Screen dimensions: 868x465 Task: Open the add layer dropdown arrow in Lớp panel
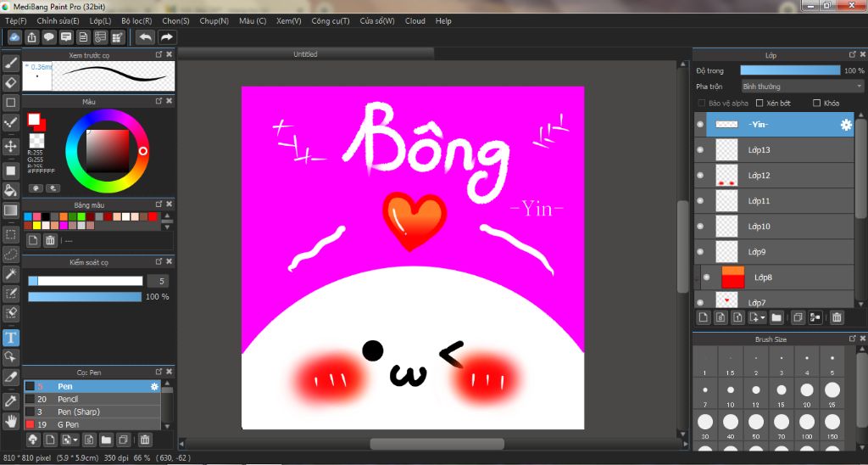763,317
